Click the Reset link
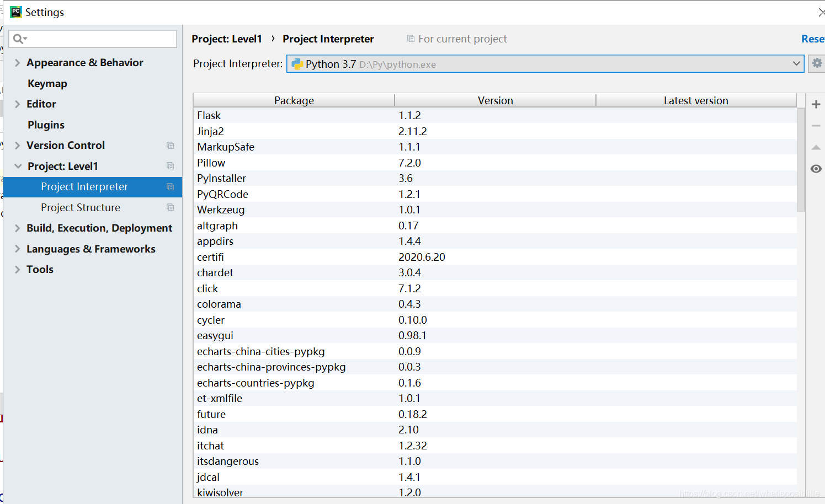Screen dimensions: 825x504 pos(813,39)
